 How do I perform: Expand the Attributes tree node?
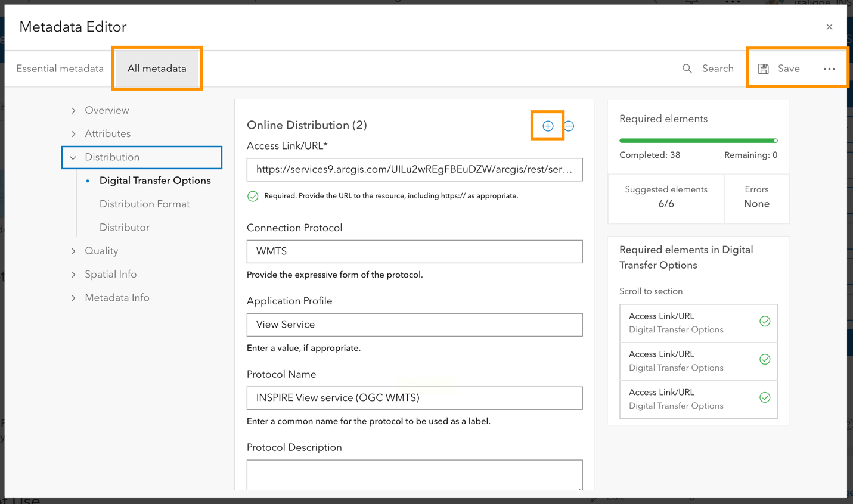(73, 134)
